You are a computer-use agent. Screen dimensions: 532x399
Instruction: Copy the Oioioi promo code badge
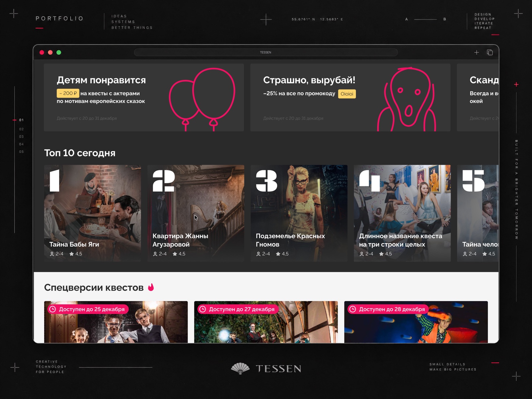pos(347,94)
